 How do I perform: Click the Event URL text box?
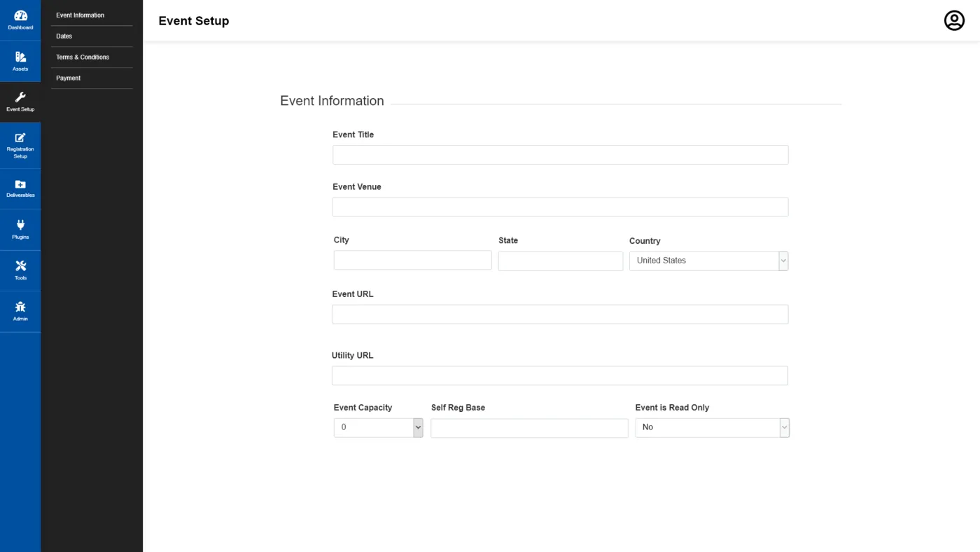(x=560, y=314)
